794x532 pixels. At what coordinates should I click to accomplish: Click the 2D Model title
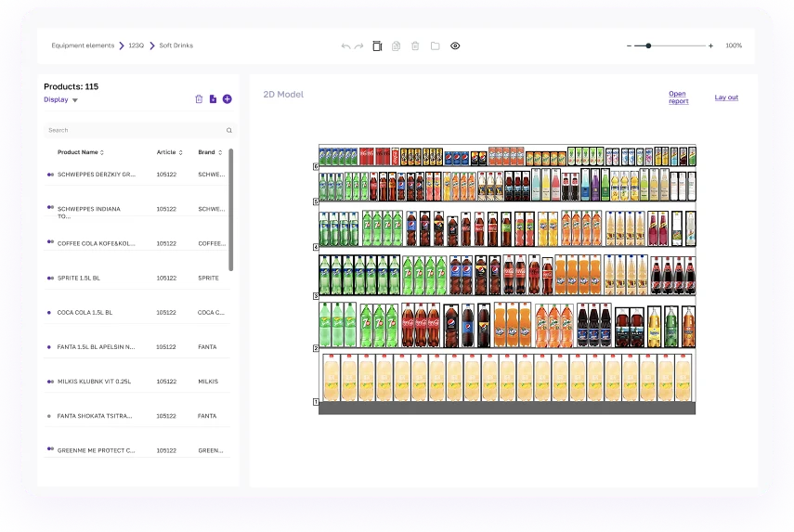click(x=283, y=94)
